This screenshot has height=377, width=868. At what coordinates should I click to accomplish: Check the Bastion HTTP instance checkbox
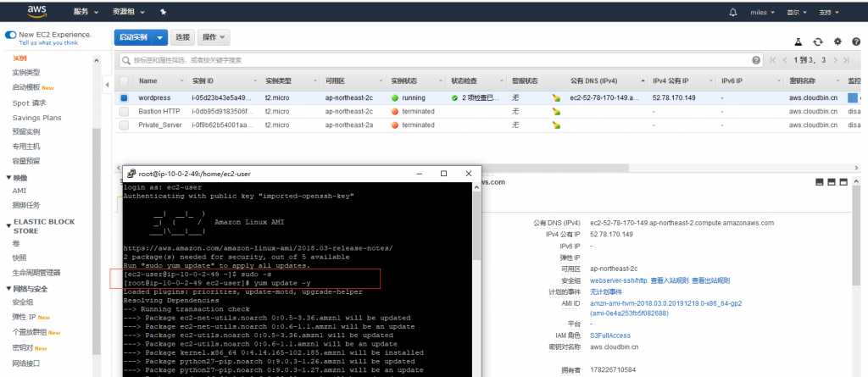tap(124, 111)
